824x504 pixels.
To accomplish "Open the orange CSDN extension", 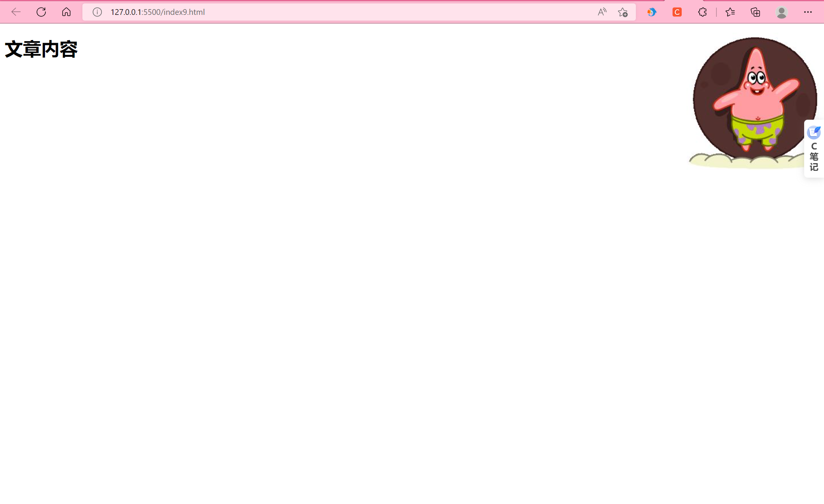I will point(677,12).
